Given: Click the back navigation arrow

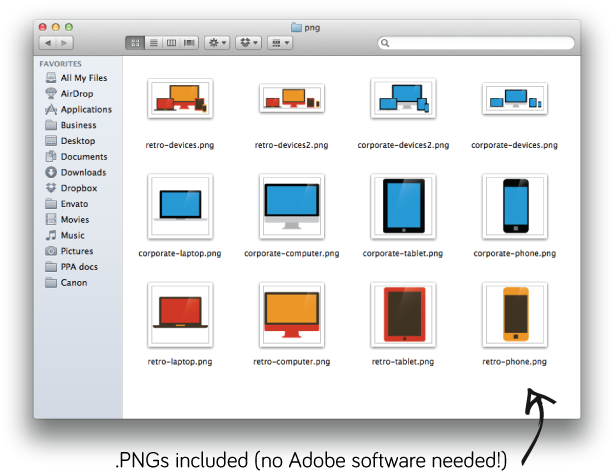Looking at the screenshot, I should 47,43.
